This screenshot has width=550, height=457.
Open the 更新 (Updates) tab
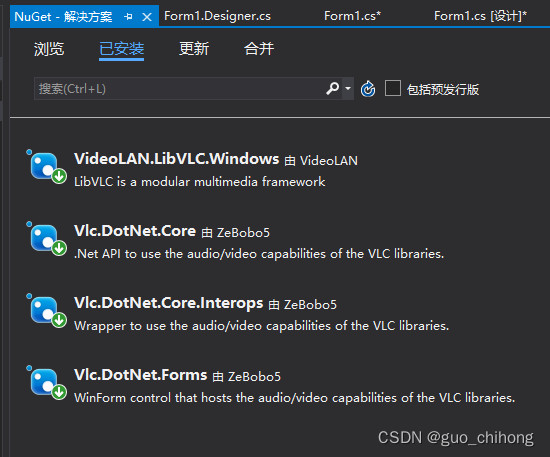click(x=194, y=48)
